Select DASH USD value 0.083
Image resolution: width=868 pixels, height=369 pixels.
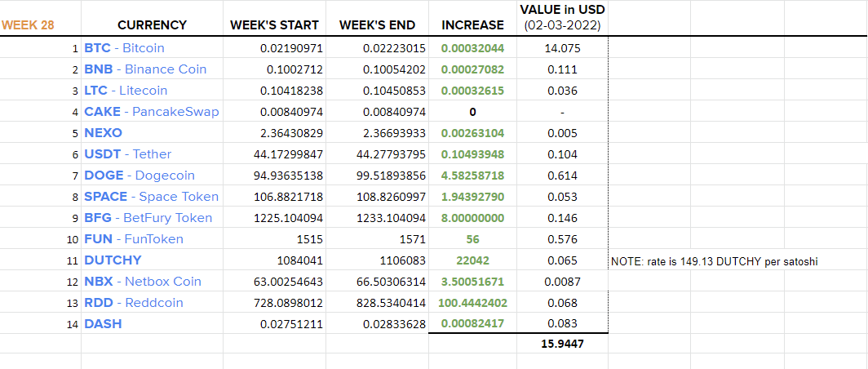tap(562, 324)
